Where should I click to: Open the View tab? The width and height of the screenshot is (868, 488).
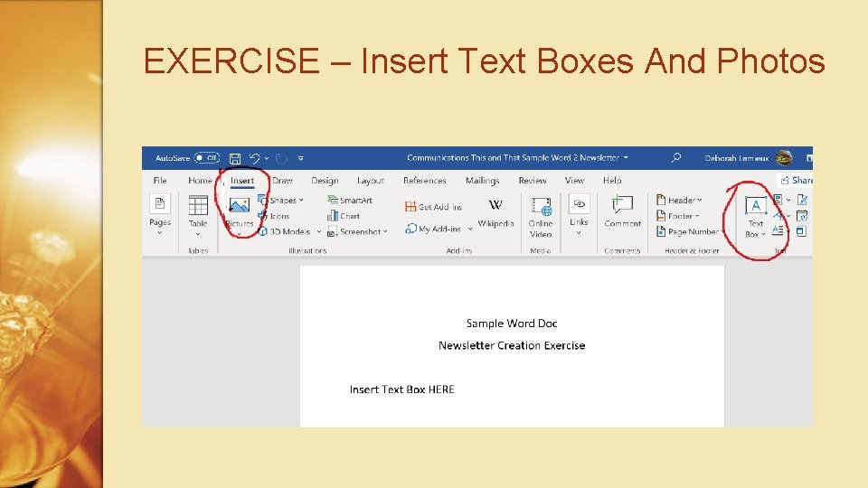coord(574,181)
